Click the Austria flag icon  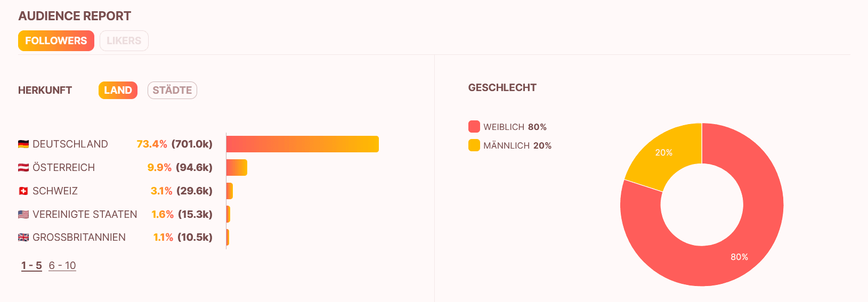pyautogui.click(x=23, y=168)
